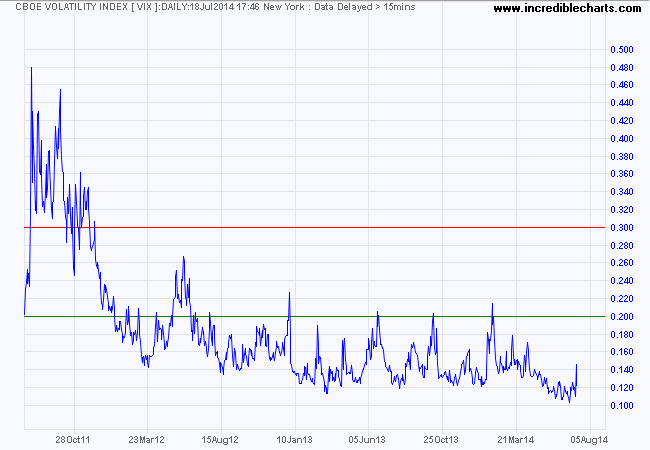Click the 0.220 price axis label

pyautogui.click(x=622, y=299)
